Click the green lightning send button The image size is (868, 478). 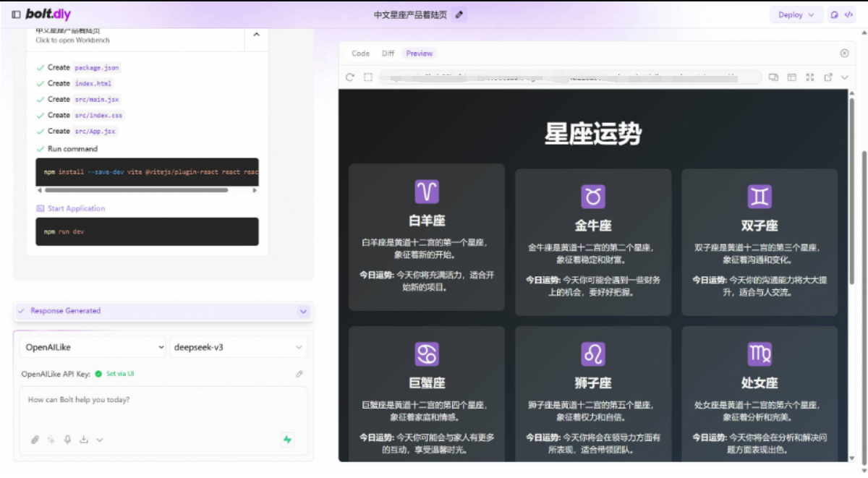click(288, 439)
